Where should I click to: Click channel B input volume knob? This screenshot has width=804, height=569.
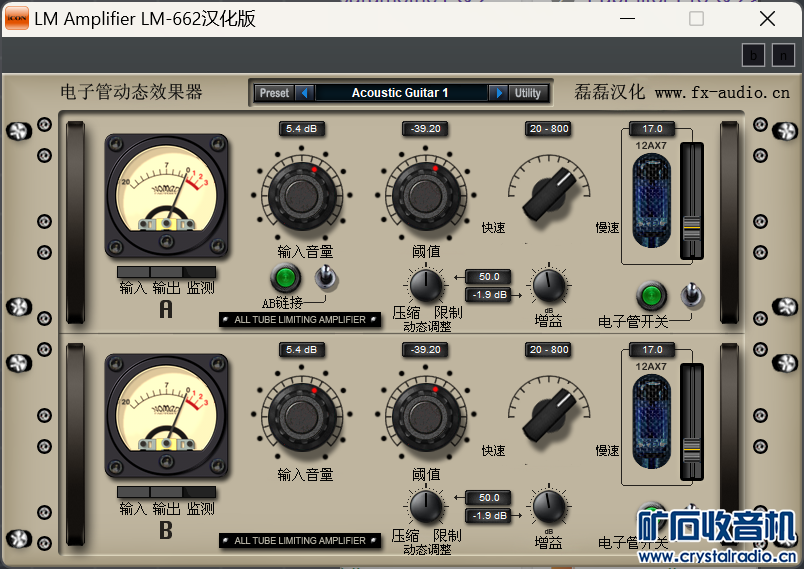[302, 416]
